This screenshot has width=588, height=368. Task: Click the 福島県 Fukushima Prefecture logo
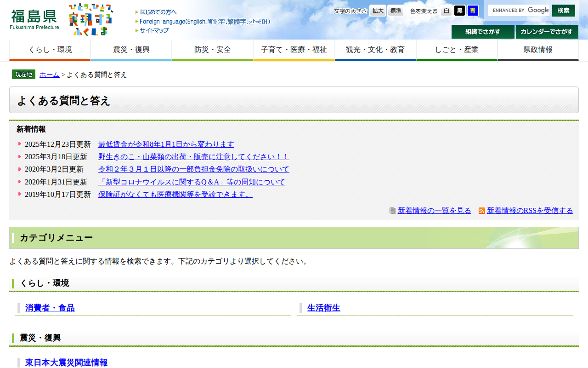point(34,19)
